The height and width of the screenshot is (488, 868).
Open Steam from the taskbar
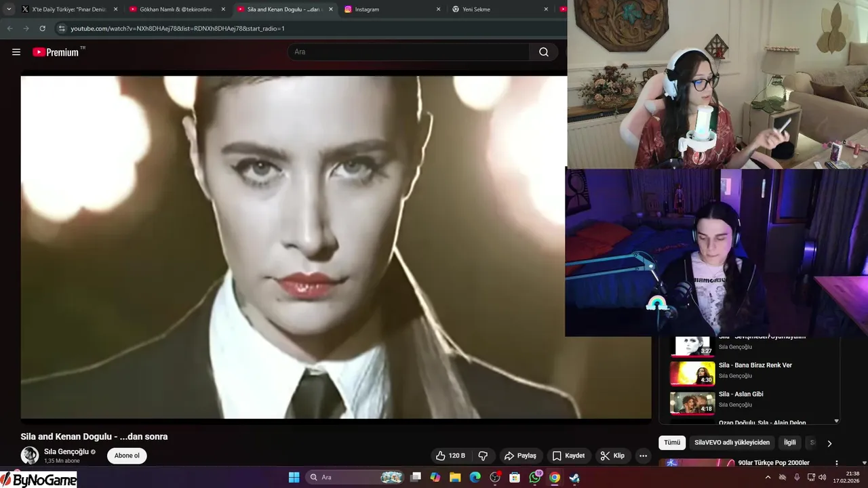pos(574,477)
